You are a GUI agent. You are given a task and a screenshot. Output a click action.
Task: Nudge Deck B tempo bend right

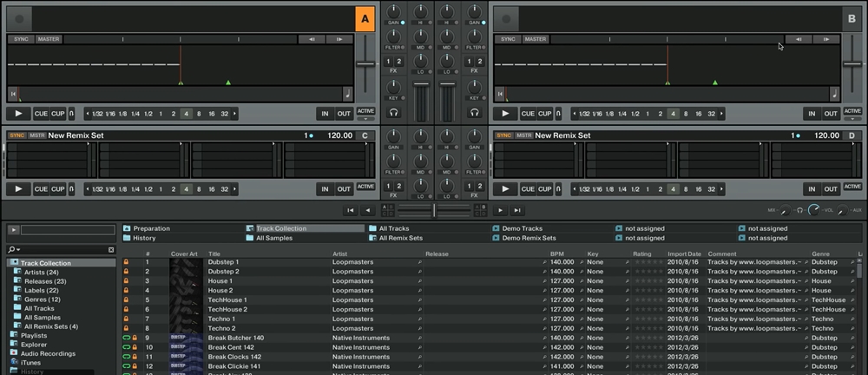pos(826,39)
